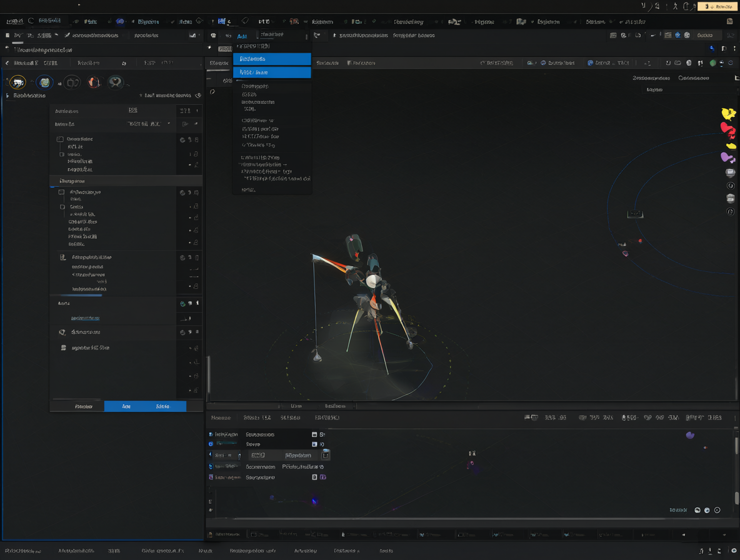The height and width of the screenshot is (560, 740).
Task: Click the ringed circle icon at timeline bottom right
Action: (x=717, y=510)
